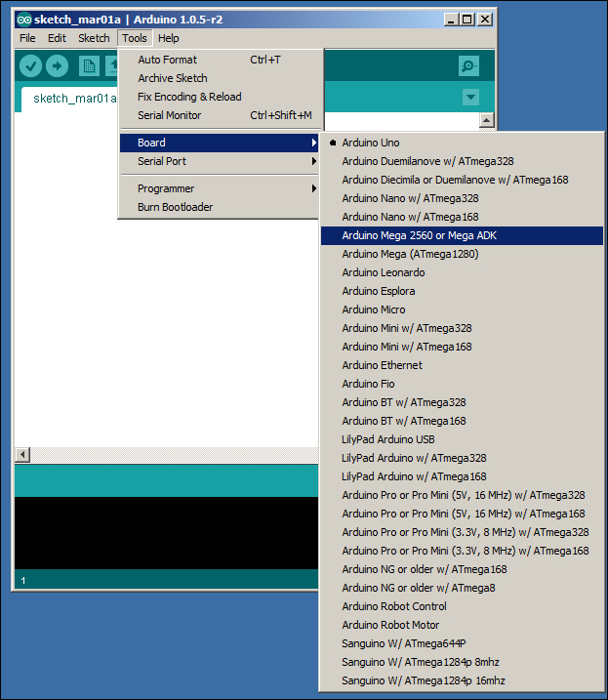This screenshot has height=700, width=608.
Task: Expand the Serial Port submenu
Action: pos(219,161)
